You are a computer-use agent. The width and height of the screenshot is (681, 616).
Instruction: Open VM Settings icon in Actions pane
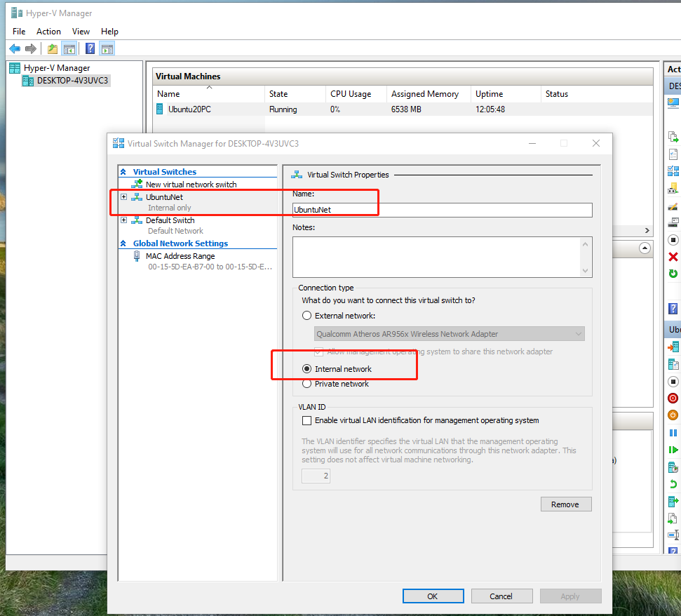click(673, 364)
